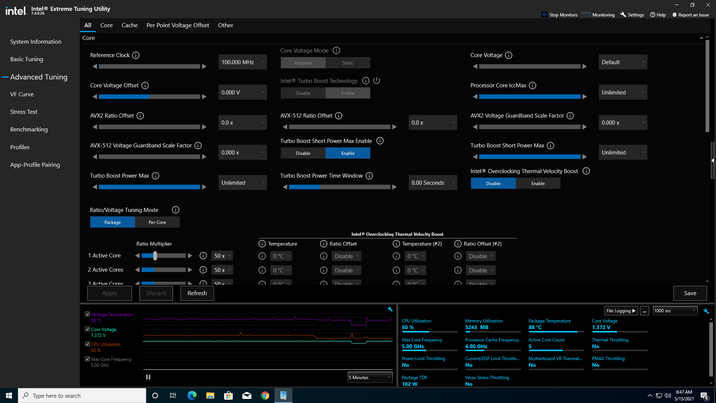Show info for AVX-512 Ratio Offset

tap(338, 116)
